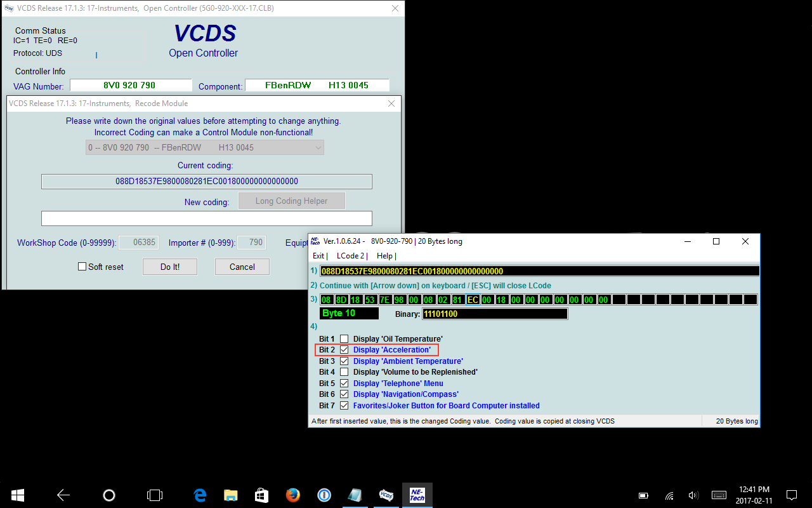
Task: Toggle Bit 7 Favorites/Joker Button checkbox
Action: 344,406
